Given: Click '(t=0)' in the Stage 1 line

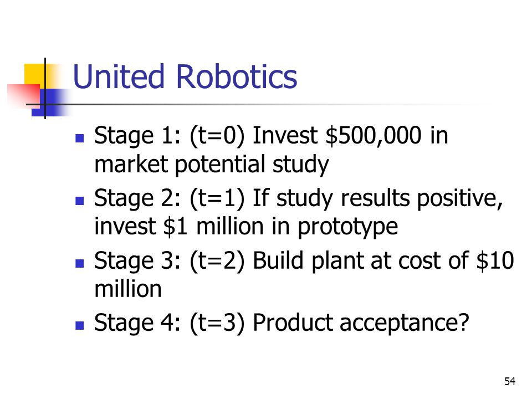Looking at the screenshot, I should pos(217,136).
